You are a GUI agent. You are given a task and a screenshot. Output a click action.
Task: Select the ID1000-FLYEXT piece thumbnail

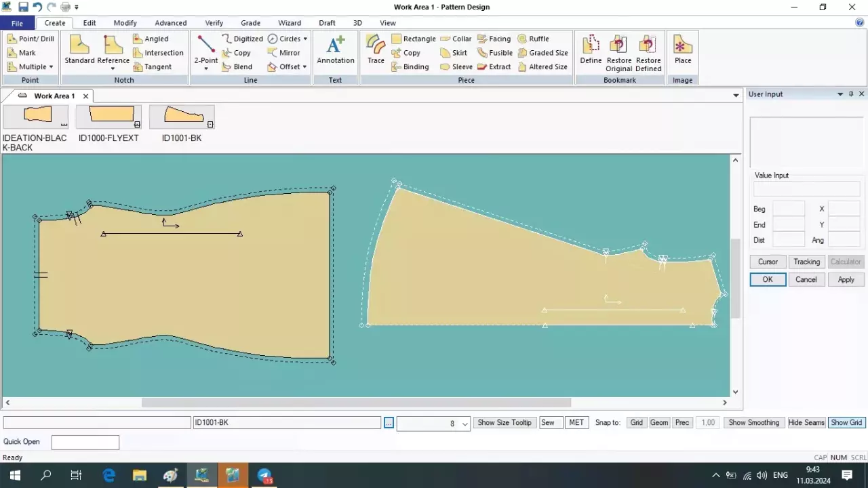tap(108, 117)
